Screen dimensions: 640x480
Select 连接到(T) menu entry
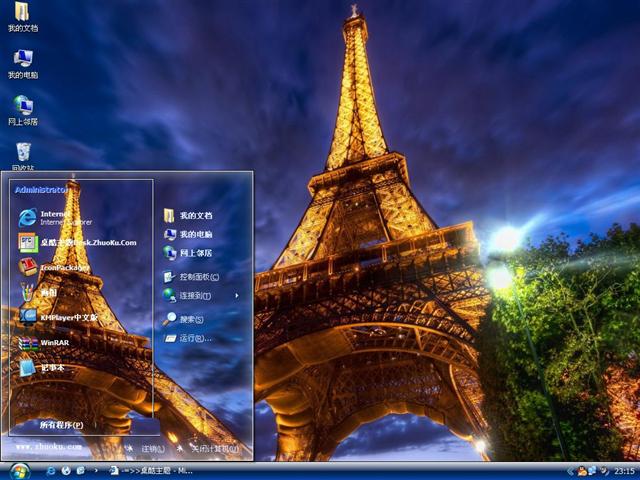187,296
